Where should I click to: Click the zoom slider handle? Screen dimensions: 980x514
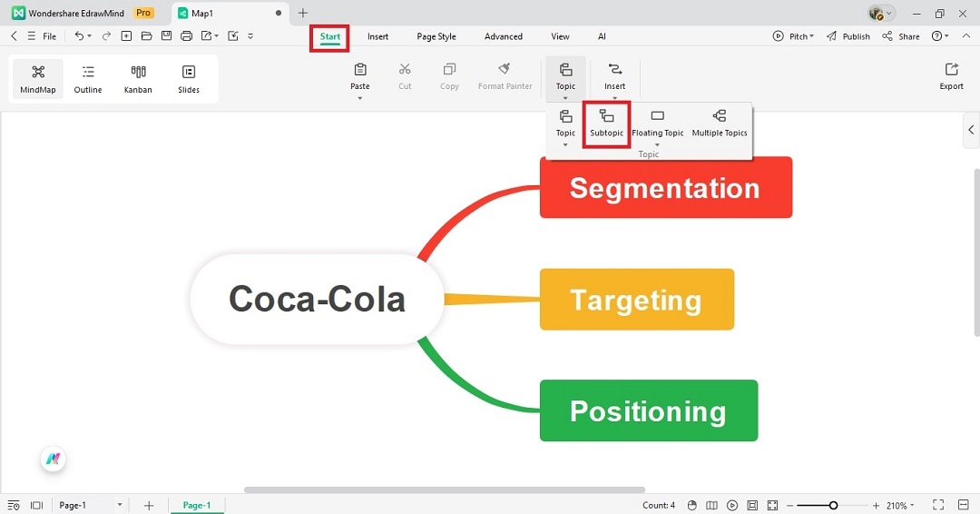pos(833,505)
